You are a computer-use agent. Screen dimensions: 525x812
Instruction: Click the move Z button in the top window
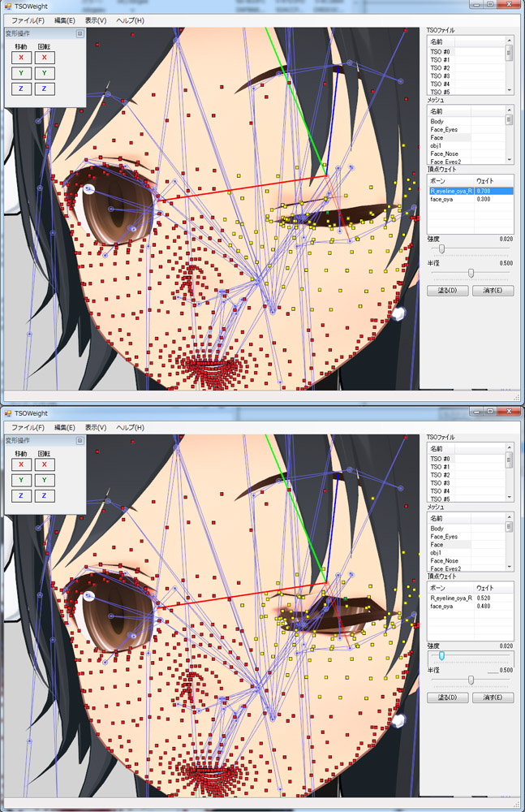(x=21, y=89)
